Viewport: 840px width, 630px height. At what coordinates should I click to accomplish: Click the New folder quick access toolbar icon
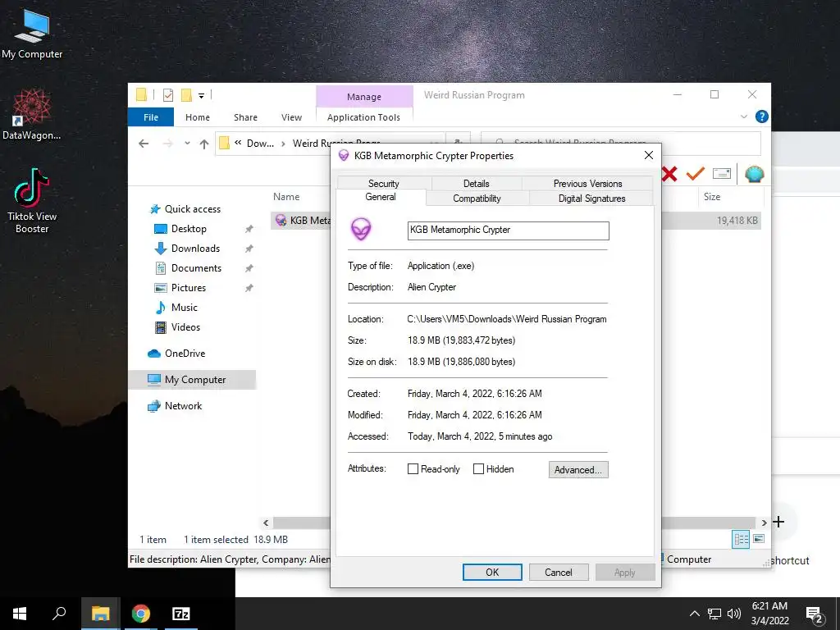(186, 95)
